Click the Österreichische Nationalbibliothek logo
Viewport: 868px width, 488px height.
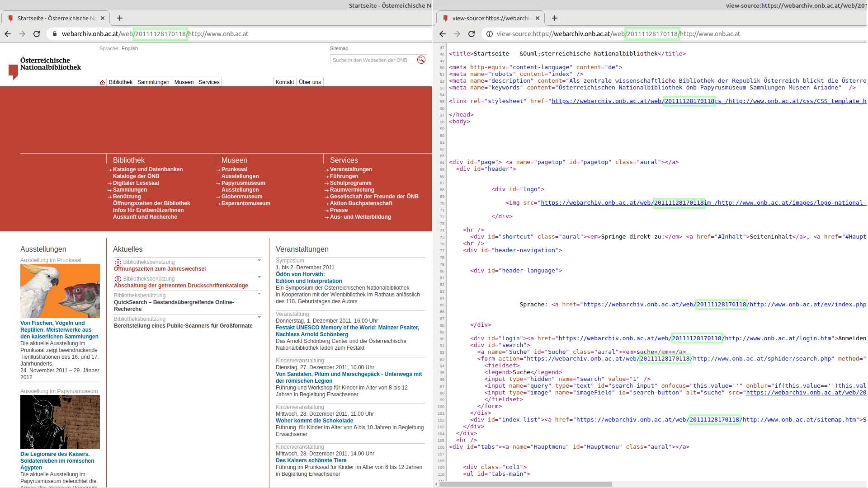click(x=45, y=68)
